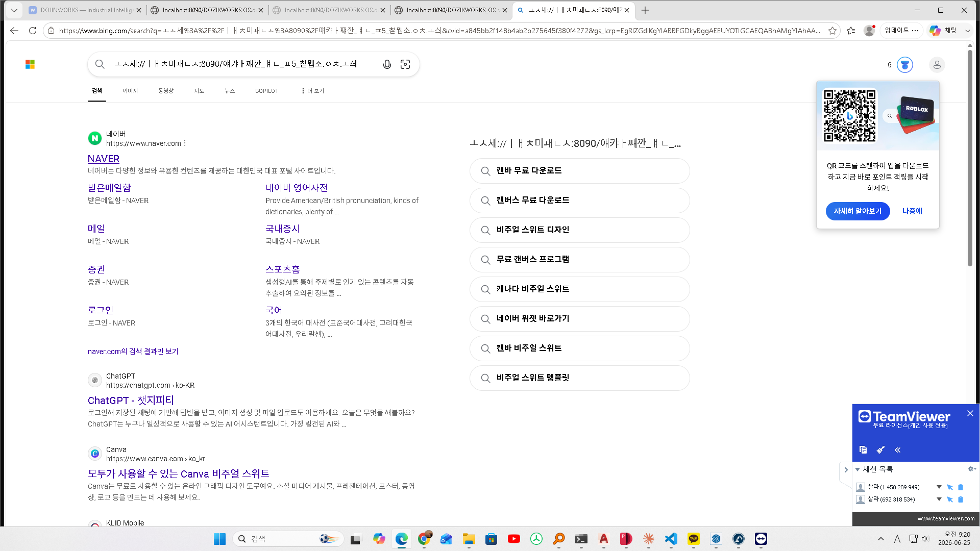Switch to the 지도 search tab
The width and height of the screenshot is (980, 551).
pyautogui.click(x=199, y=91)
